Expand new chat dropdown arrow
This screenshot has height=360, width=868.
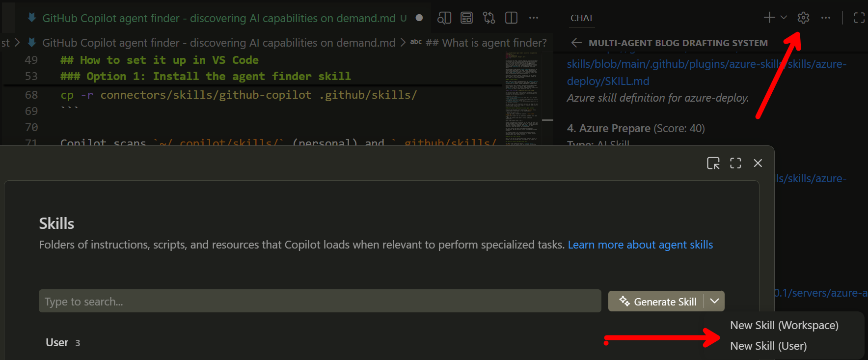[784, 18]
